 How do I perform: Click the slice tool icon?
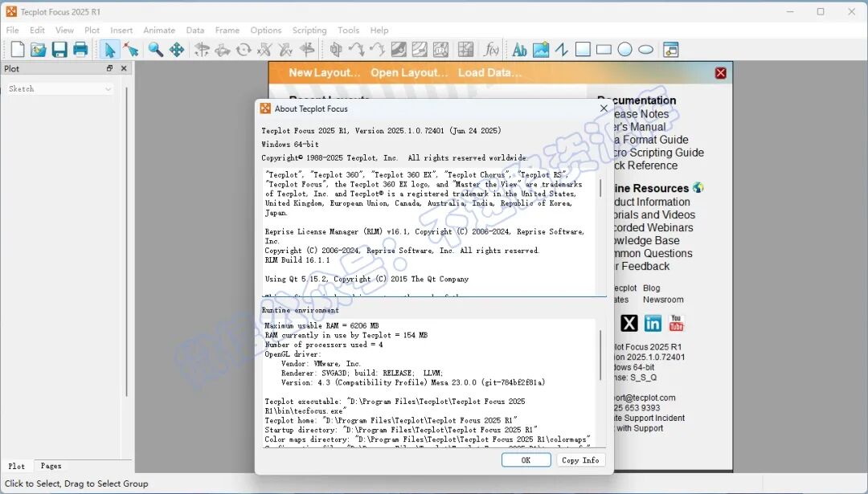pos(335,50)
